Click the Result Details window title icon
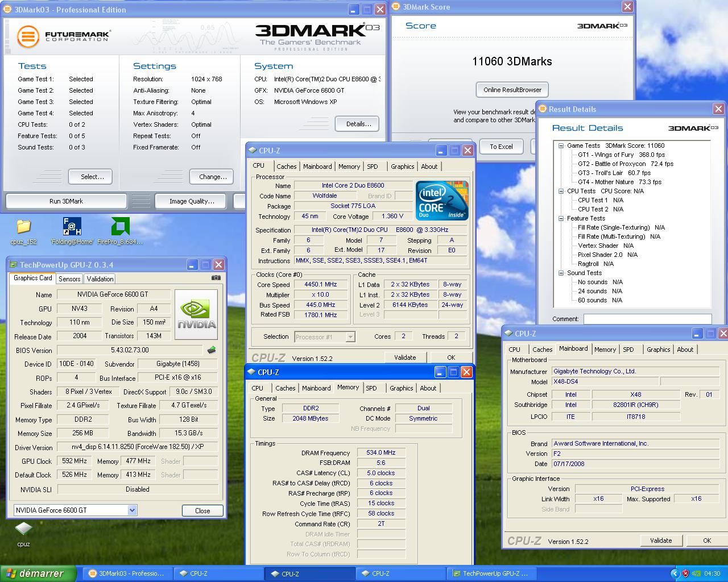The height and width of the screenshot is (582, 728). [543, 109]
